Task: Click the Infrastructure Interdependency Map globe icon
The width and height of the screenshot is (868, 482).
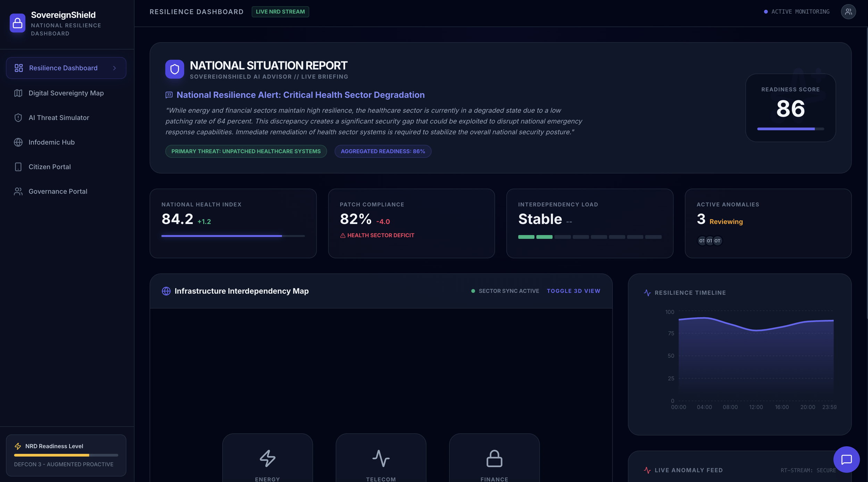Action: [x=166, y=291]
